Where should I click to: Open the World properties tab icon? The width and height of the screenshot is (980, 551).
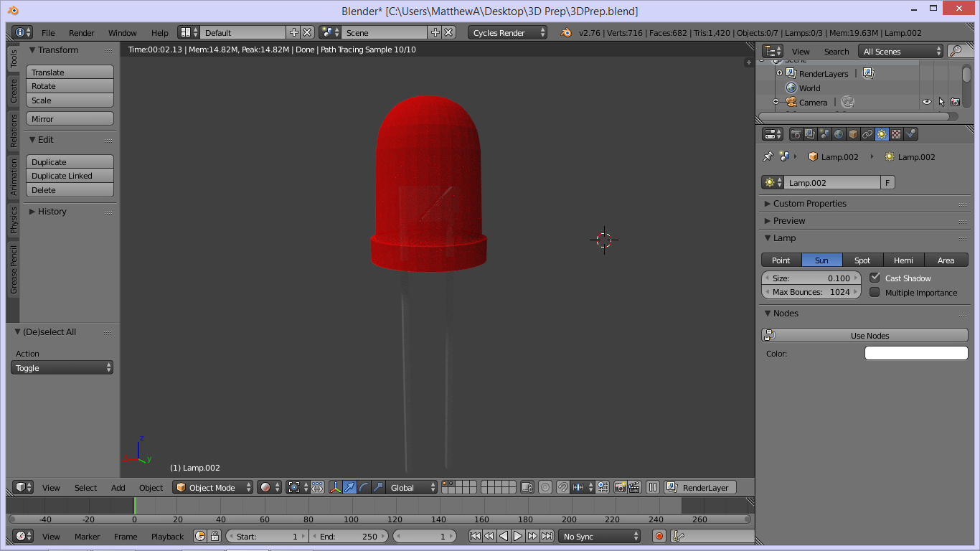(839, 134)
